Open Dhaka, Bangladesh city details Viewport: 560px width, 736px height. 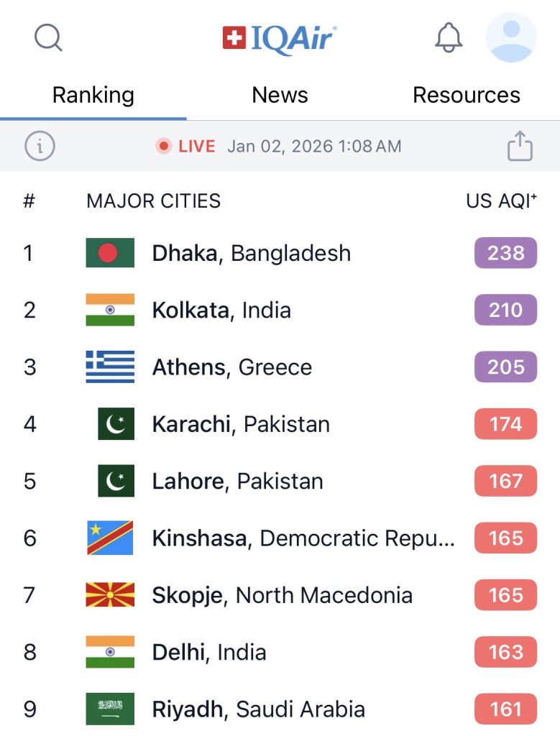(x=251, y=253)
